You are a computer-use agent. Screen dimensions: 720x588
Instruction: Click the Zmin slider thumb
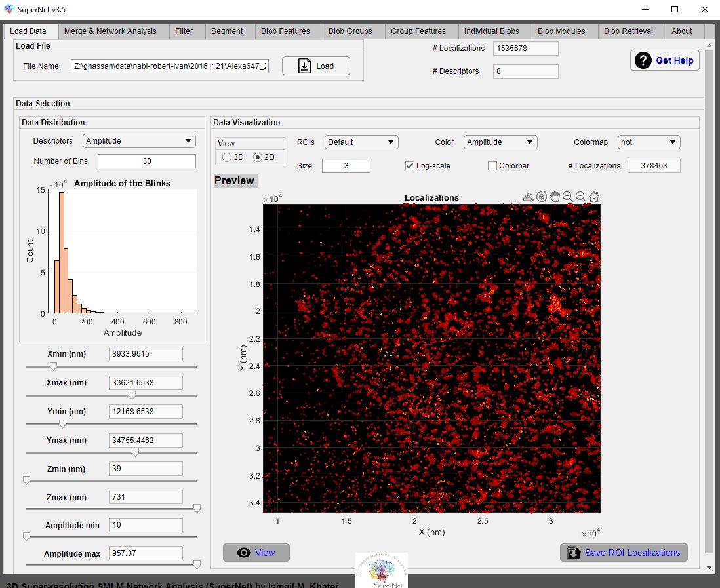pos(27,480)
